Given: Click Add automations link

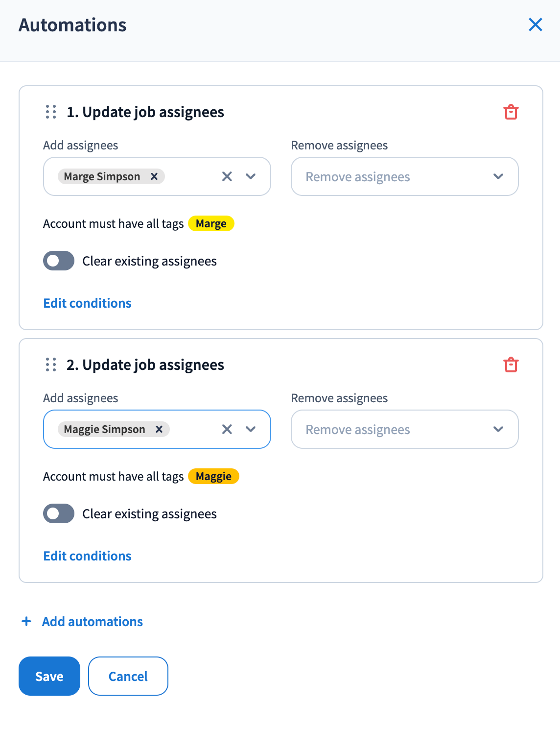Looking at the screenshot, I should (92, 622).
